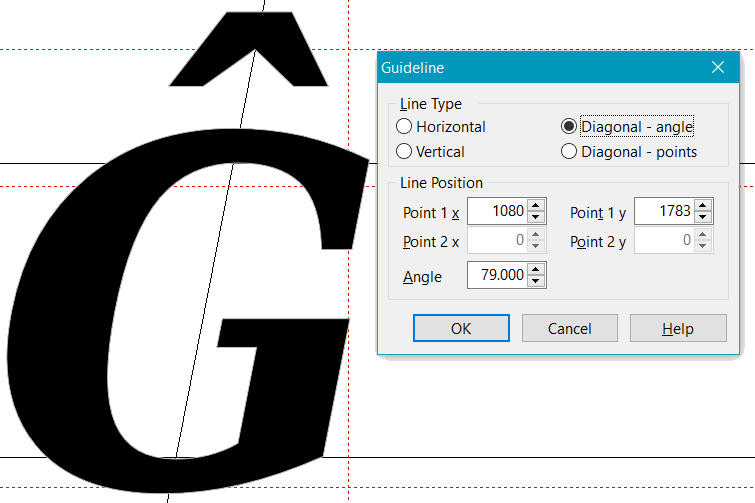Decrease the Angle value with down arrow
The image size is (755, 503).
coord(536,281)
